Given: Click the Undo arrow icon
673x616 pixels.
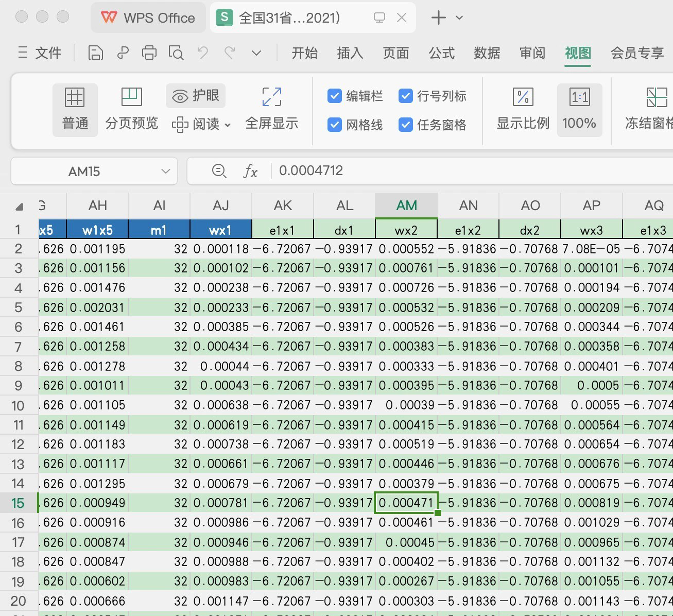Looking at the screenshot, I should click(x=203, y=53).
